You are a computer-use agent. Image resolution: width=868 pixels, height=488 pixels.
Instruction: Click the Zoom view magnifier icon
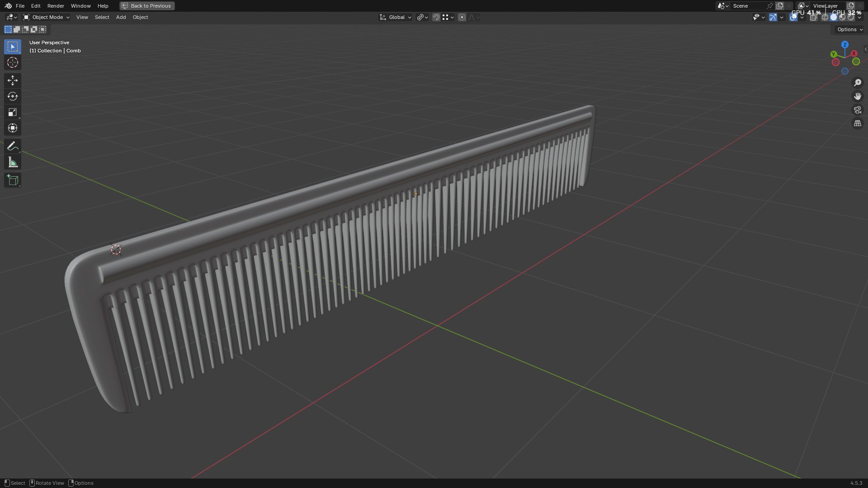point(858,83)
